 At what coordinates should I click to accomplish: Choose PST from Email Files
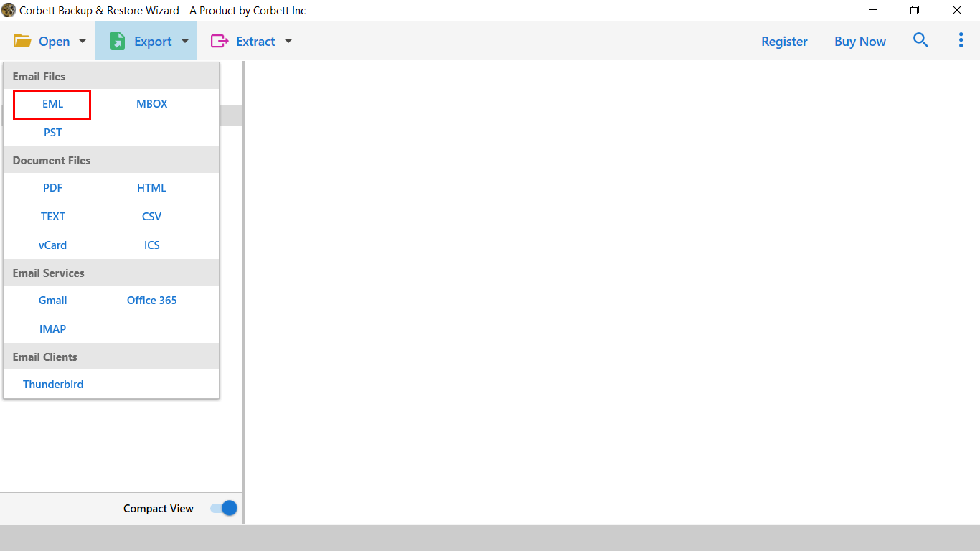[52, 133]
